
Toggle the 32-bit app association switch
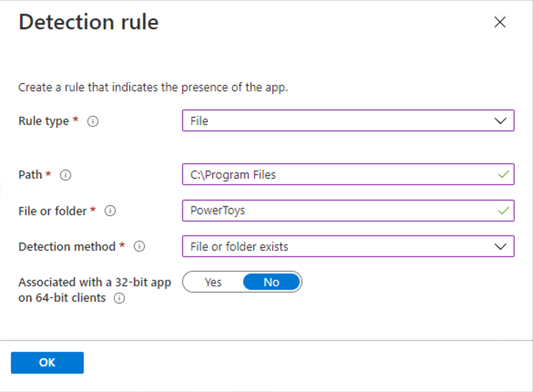pos(241,282)
